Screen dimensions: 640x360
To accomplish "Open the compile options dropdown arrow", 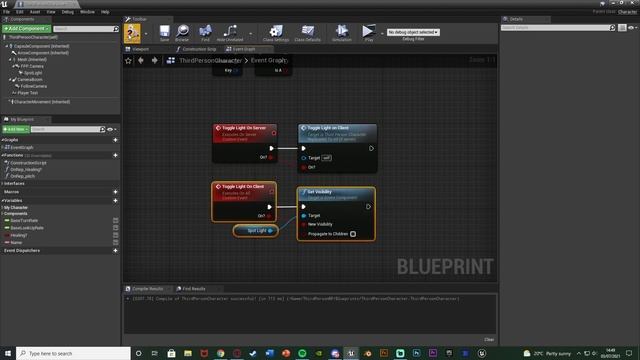I will [146, 34].
